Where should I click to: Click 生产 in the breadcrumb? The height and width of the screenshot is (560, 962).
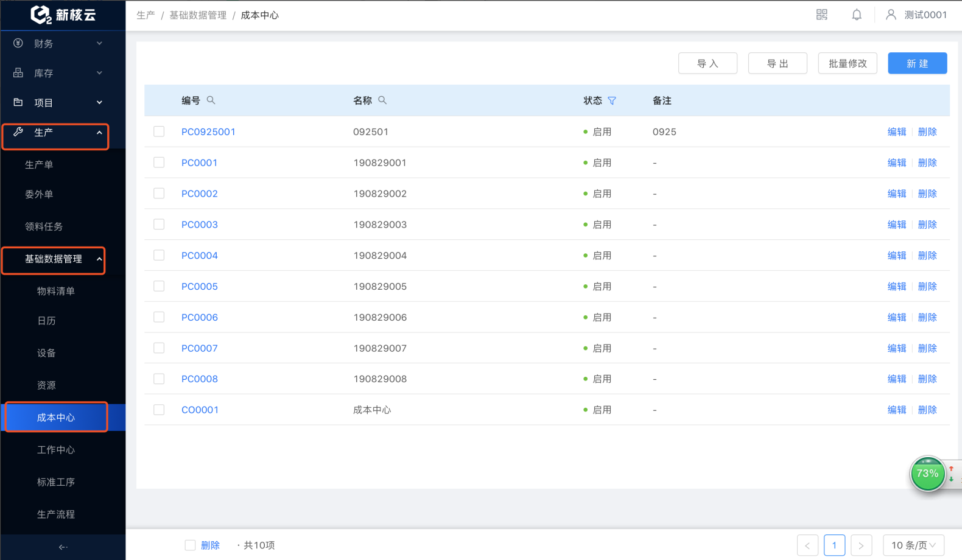146,15
